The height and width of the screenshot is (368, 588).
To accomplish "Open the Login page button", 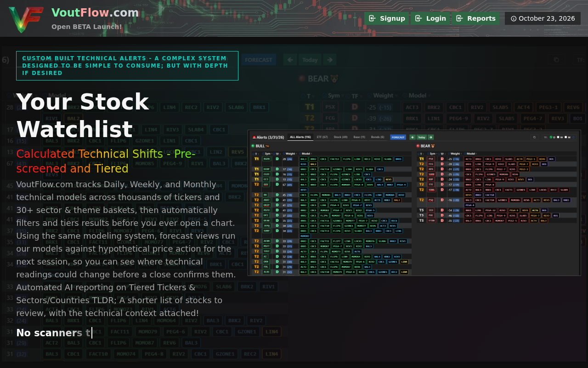I will click(430, 18).
